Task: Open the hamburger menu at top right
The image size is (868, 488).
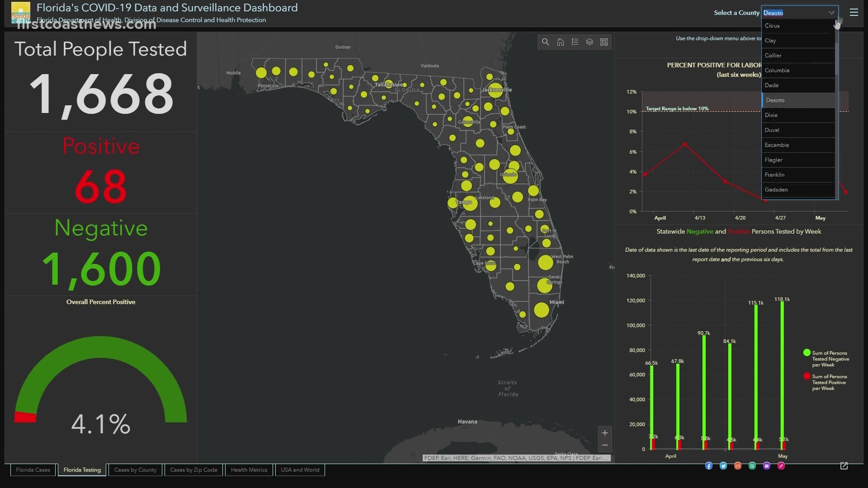Action: pos(854,13)
